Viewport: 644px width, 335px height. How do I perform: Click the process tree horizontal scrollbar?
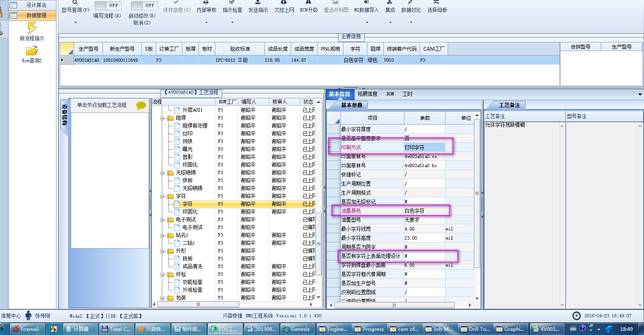coord(198,305)
